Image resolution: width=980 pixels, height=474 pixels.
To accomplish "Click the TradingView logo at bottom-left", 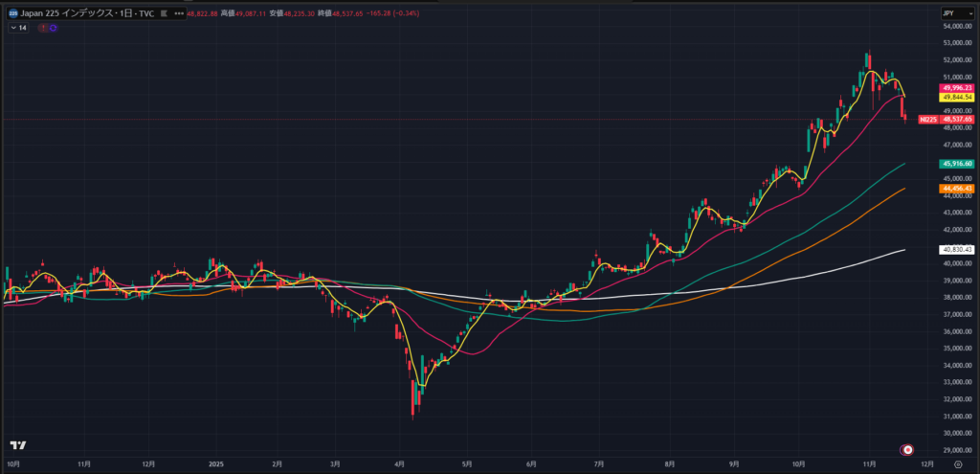I will tap(16, 445).
